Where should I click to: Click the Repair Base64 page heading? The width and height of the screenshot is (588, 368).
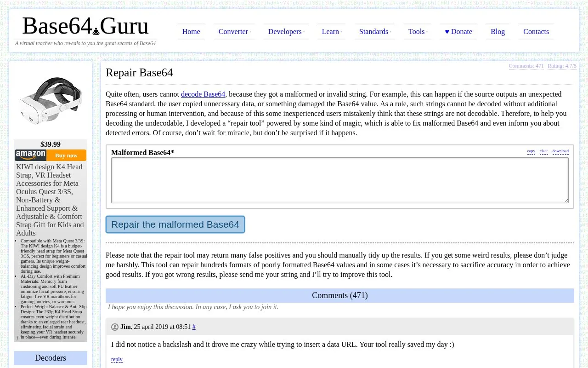click(x=139, y=73)
